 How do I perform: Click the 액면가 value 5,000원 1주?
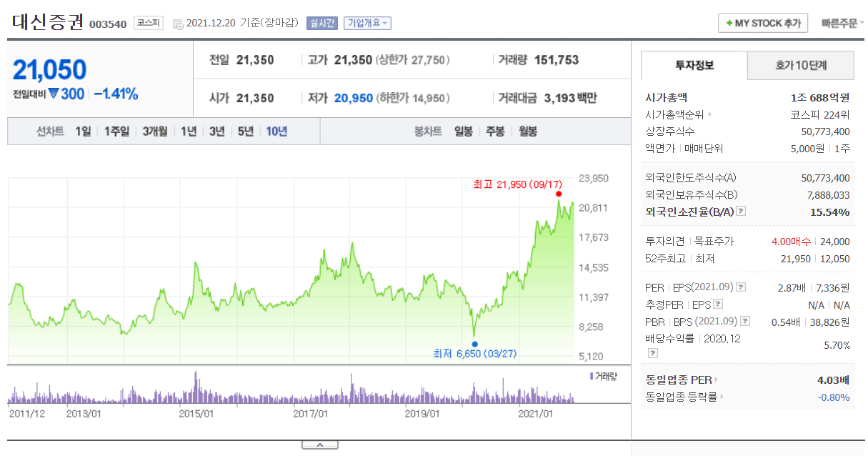pyautogui.click(x=821, y=149)
